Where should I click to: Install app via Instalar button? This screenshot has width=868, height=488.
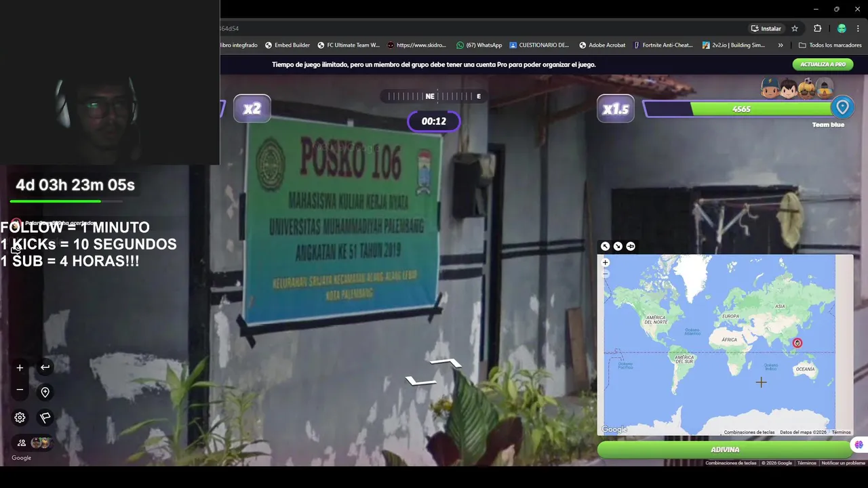(x=766, y=28)
